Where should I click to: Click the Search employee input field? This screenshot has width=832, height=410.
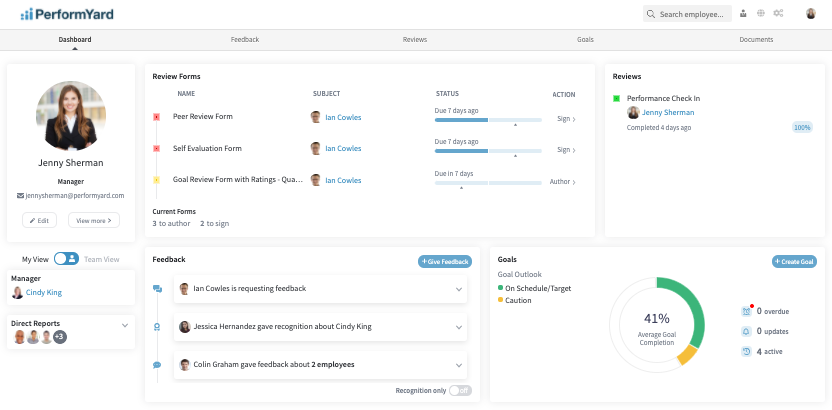click(x=687, y=14)
